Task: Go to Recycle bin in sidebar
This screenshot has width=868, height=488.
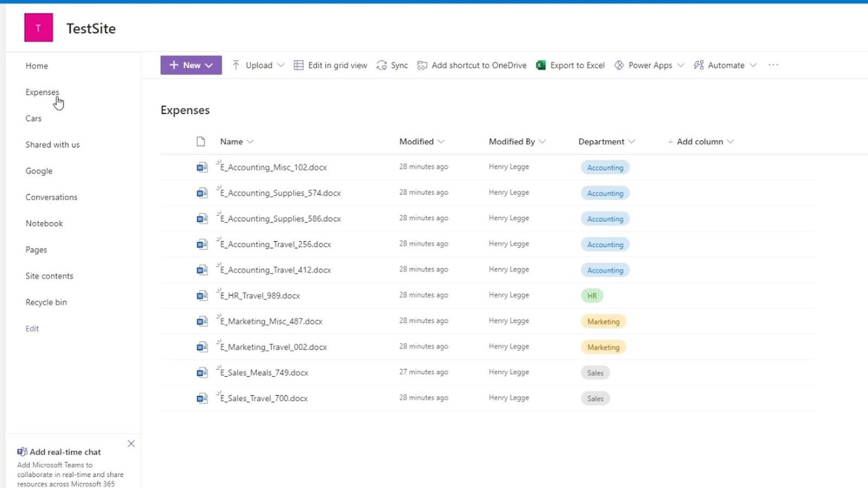Action: 46,302
